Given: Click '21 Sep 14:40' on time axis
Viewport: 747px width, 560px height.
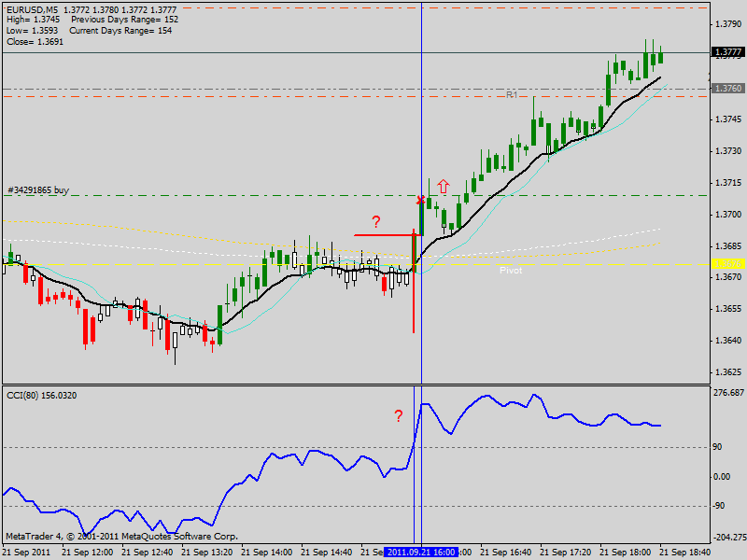Looking at the screenshot, I should 327,553.
